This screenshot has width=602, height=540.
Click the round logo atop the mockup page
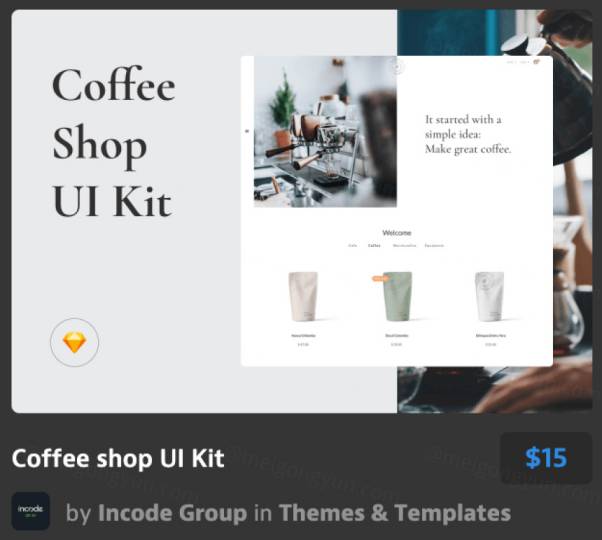tap(397, 68)
